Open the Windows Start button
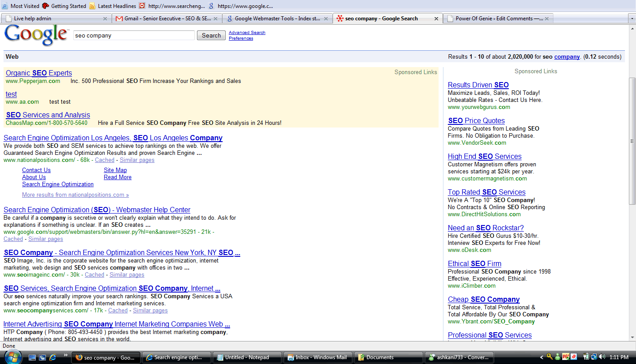The image size is (636, 364). 13,357
